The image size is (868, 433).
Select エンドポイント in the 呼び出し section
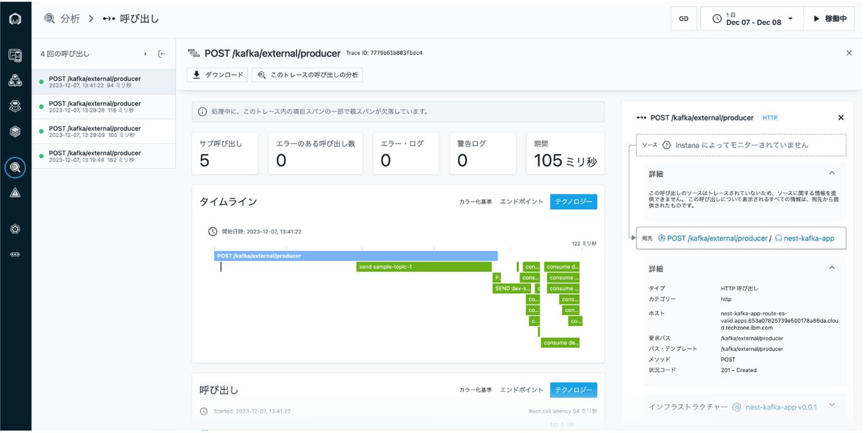tap(521, 390)
